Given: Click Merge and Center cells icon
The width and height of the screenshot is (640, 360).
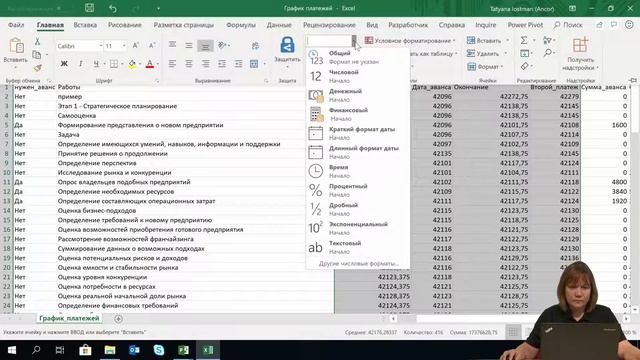Looking at the screenshot, I should (x=254, y=64).
